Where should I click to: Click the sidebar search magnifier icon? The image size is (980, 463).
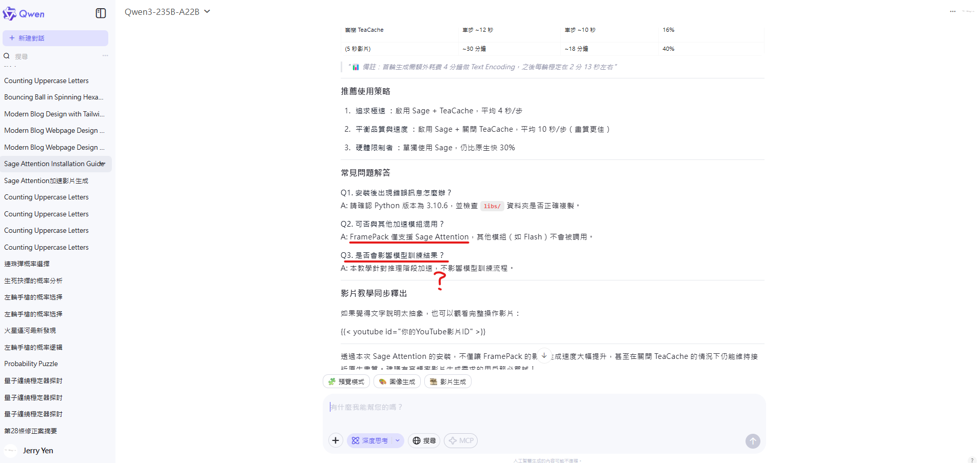point(7,56)
